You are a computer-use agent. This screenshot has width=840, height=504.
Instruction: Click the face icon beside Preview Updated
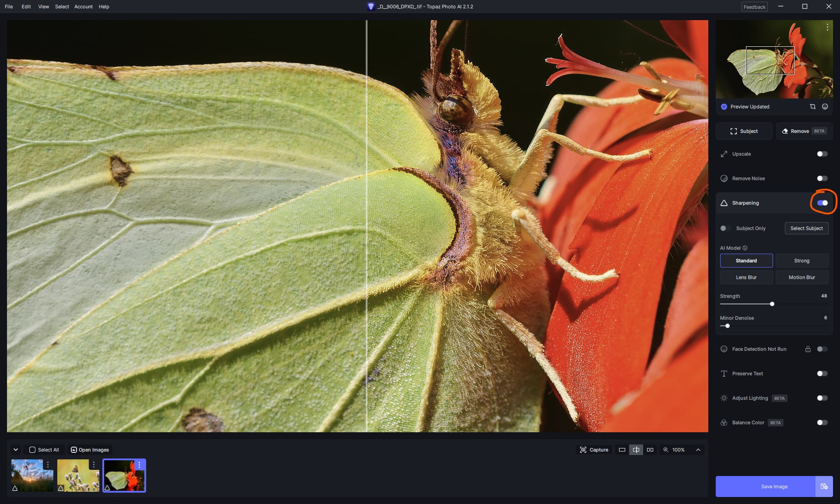(x=825, y=106)
